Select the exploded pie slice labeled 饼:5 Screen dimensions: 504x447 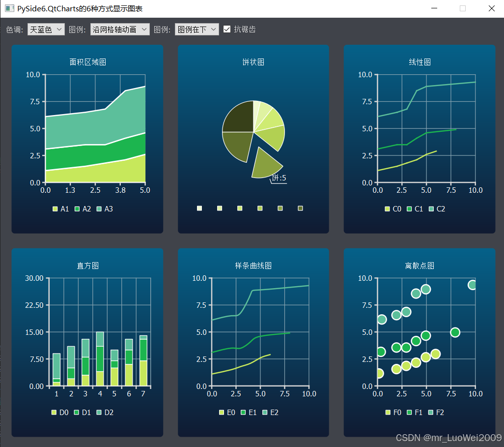(x=265, y=165)
